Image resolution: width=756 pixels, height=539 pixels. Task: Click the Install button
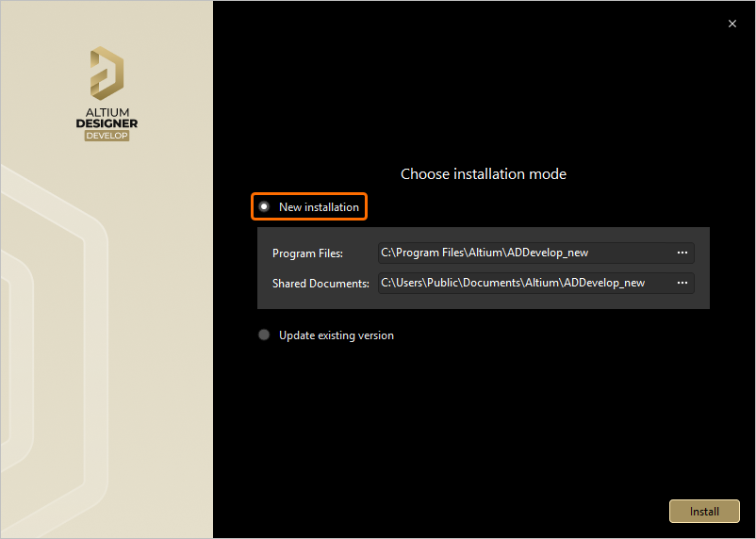point(704,511)
